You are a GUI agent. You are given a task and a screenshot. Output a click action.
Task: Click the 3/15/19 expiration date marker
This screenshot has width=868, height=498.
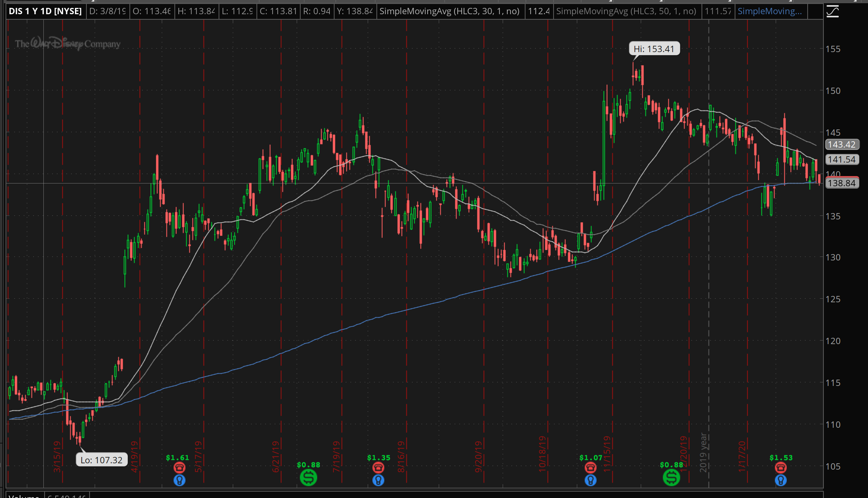click(x=57, y=457)
